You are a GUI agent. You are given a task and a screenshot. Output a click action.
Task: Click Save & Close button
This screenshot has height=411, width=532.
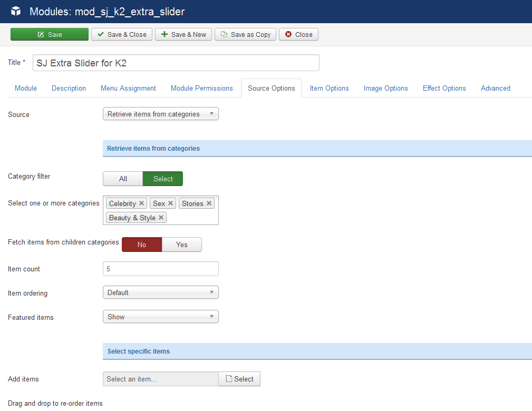pos(122,34)
